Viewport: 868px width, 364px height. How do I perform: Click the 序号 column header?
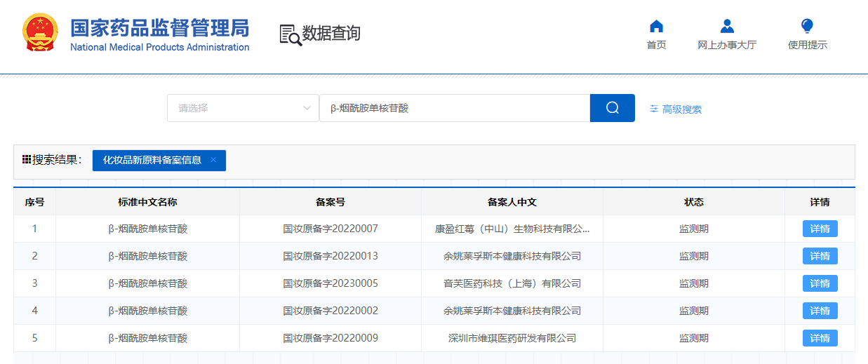pos(35,202)
